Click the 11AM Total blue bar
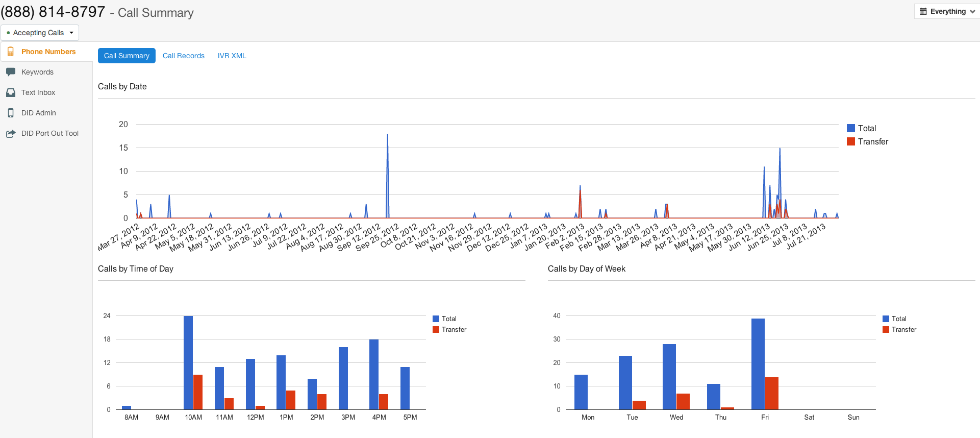The height and width of the screenshot is (438, 980). pyautogui.click(x=219, y=388)
